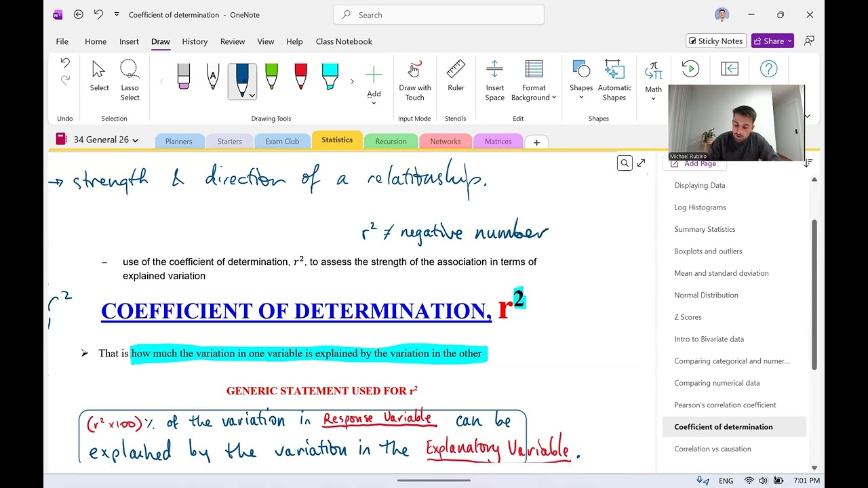Click the person icon beside Share
The width and height of the screenshot is (868, 488).
click(809, 41)
